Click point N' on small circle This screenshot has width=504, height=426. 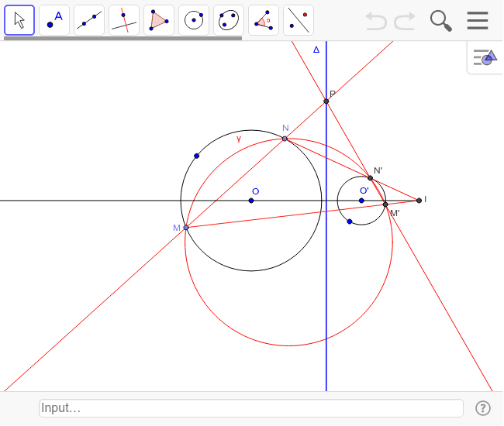371,178
